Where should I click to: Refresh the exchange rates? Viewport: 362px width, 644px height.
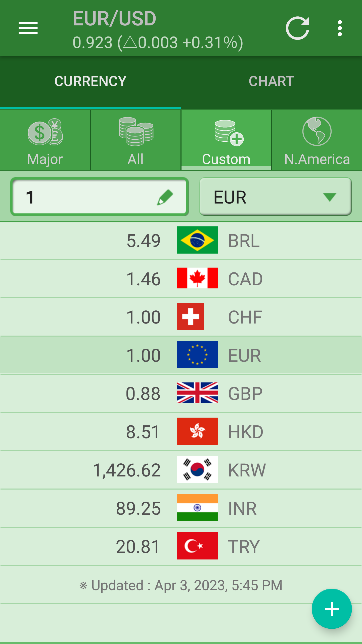[297, 28]
